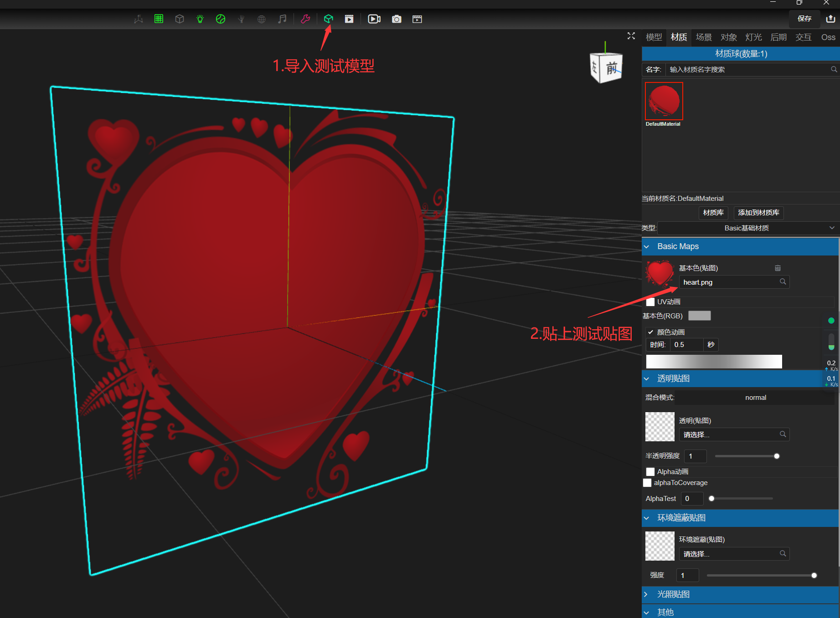Switch to the 对象 tab
This screenshot has width=840, height=618.
(729, 37)
